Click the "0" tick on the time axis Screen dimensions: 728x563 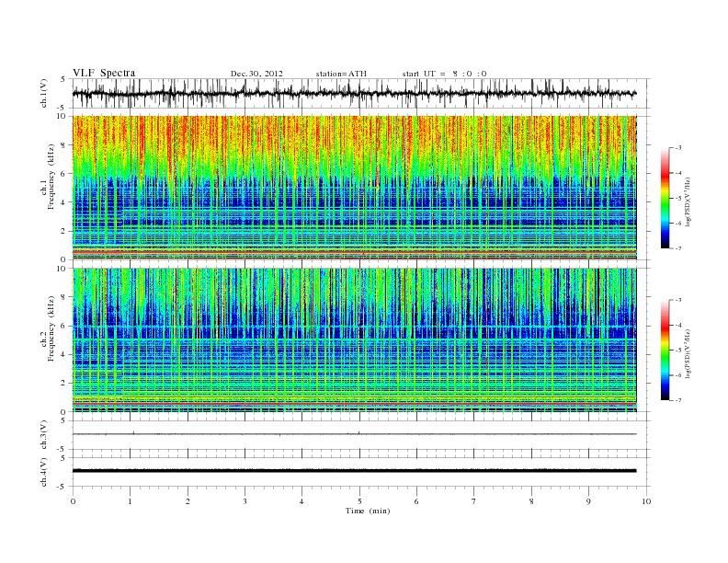(x=73, y=501)
